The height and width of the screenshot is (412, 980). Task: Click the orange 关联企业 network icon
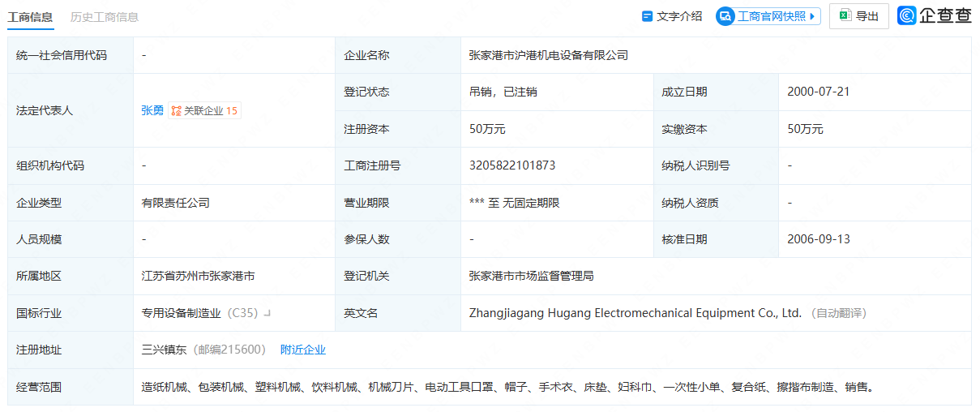[176, 111]
